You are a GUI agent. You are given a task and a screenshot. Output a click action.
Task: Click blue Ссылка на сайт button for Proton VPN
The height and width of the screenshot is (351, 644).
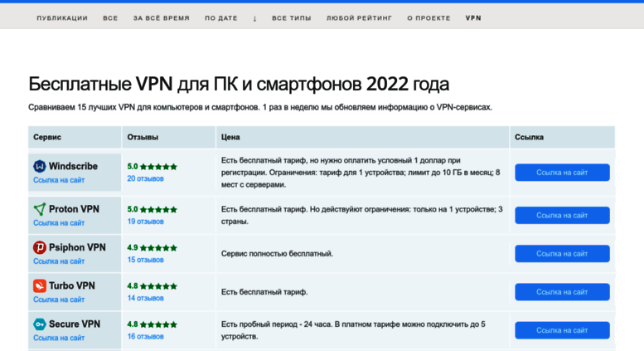(x=562, y=215)
